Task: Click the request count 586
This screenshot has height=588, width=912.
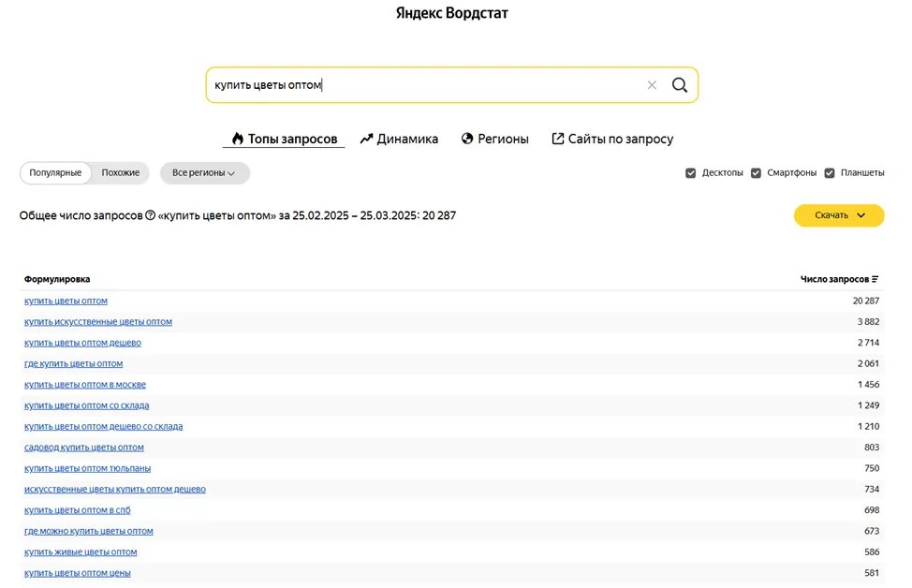Action: (x=872, y=551)
